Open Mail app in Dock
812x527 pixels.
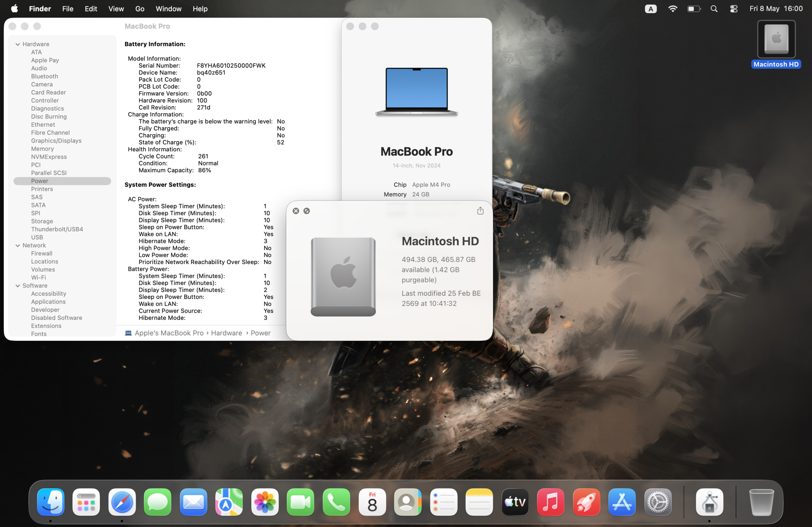193,502
